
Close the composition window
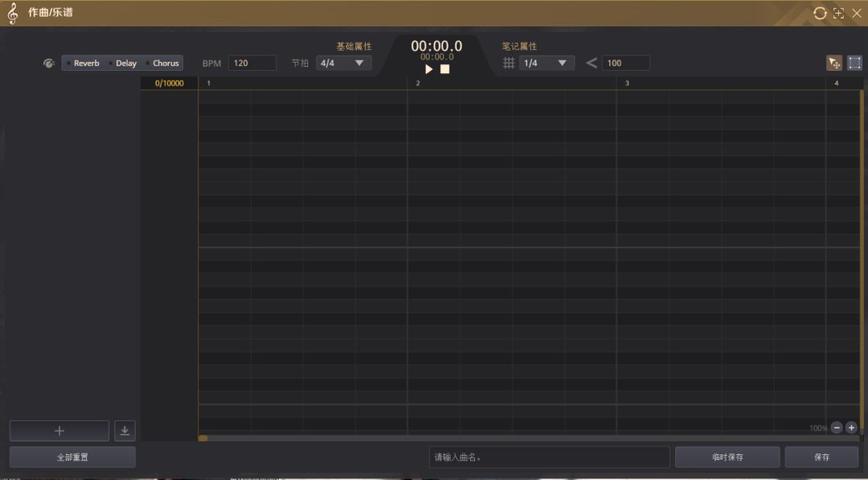857,14
